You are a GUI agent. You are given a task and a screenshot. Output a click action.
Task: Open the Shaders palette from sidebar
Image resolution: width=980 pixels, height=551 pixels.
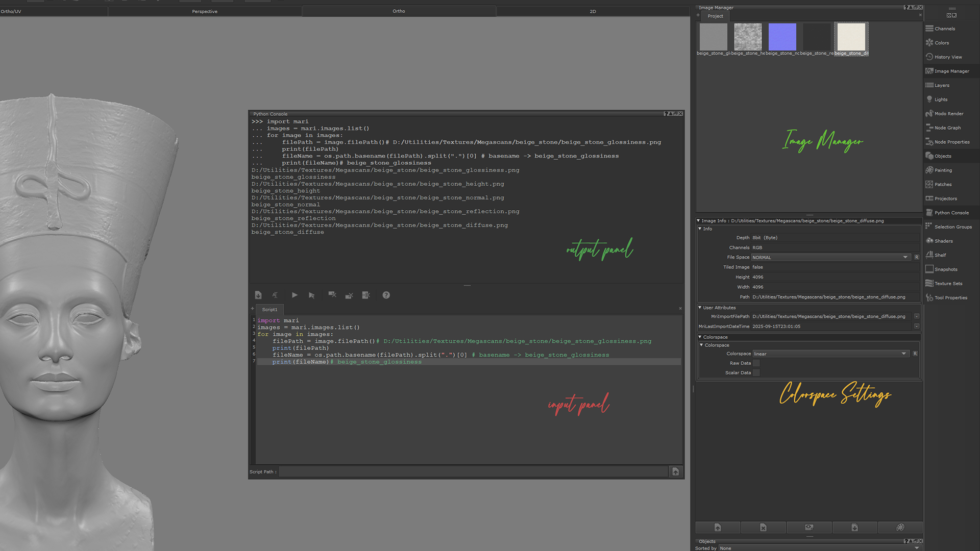pos(943,241)
